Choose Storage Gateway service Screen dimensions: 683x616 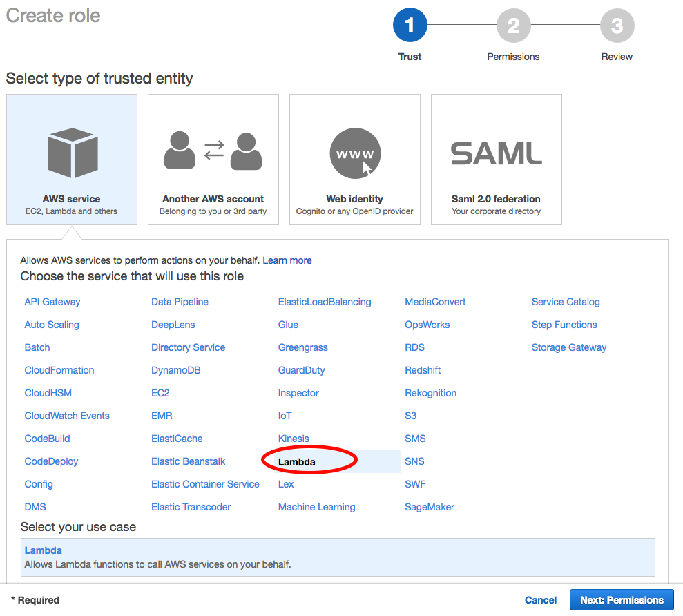[x=569, y=347]
